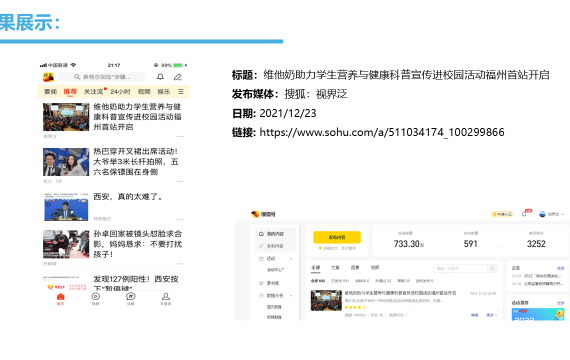The width and height of the screenshot is (570, 360).
Task: Open the three-dot menu of the 西安，真的太难了 article
Action: tap(180, 219)
